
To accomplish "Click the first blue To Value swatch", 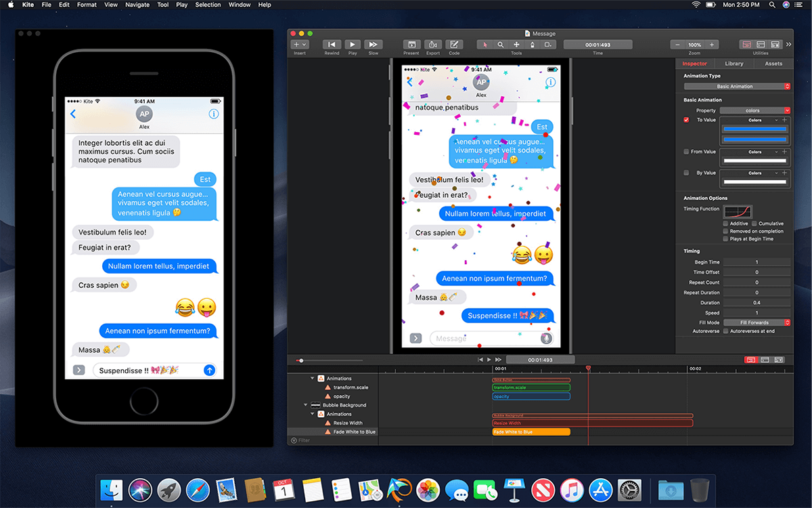I will pyautogui.click(x=754, y=129).
